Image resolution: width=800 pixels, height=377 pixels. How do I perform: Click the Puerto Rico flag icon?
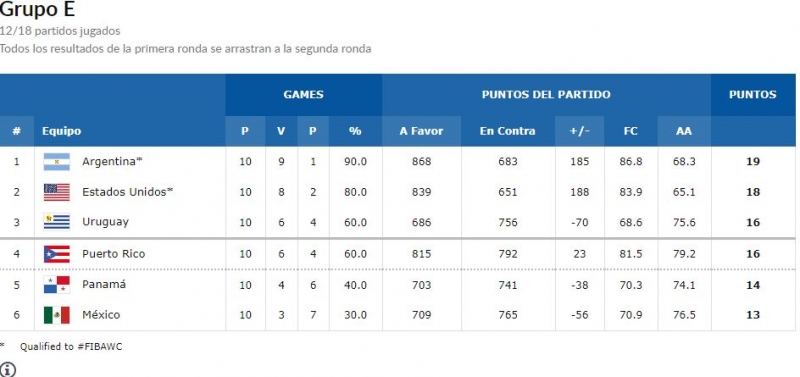(57, 254)
